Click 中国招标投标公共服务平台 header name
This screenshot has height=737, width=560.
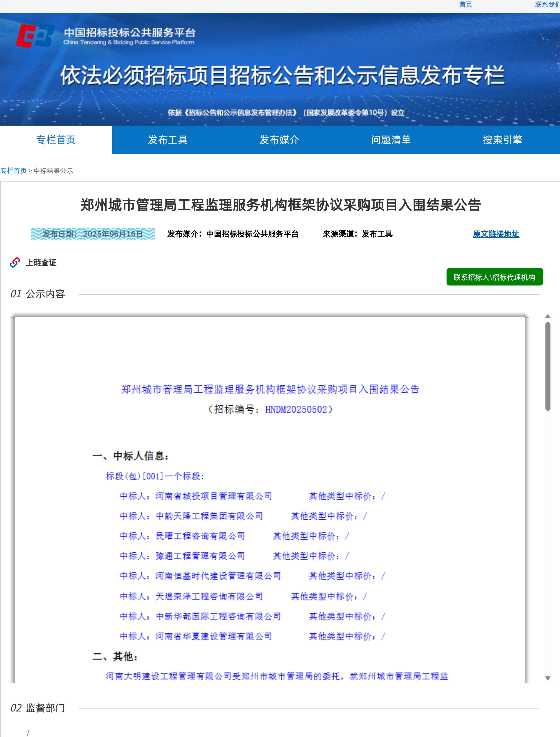(x=130, y=33)
